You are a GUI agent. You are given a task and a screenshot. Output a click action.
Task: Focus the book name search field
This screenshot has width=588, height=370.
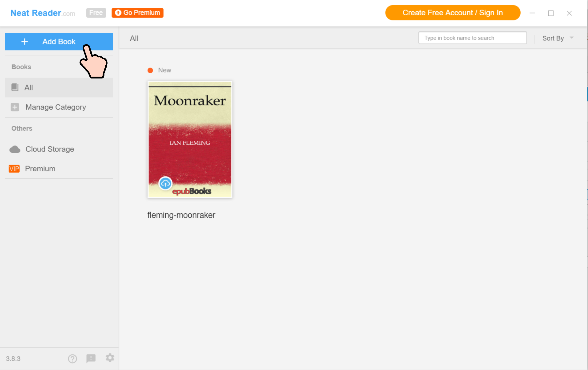pos(472,38)
